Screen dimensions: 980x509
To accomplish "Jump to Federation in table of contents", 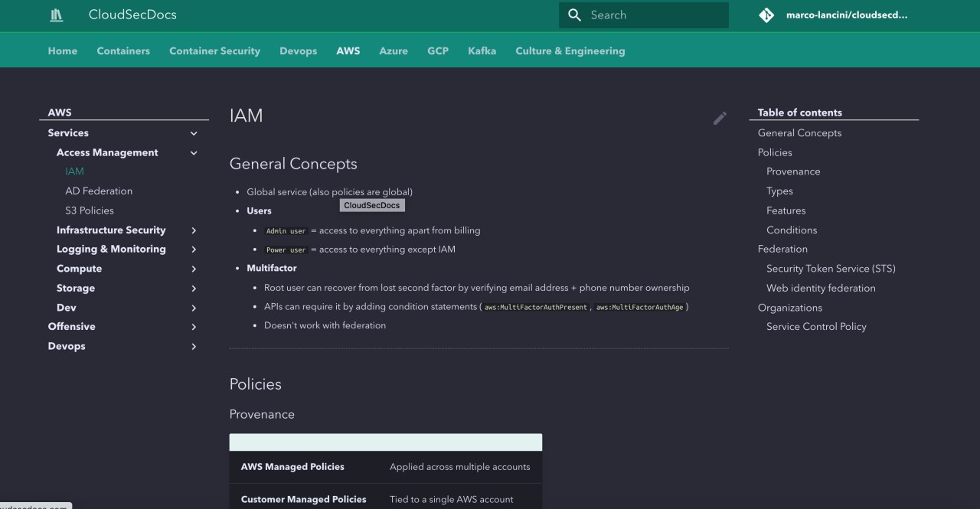I will 782,249.
